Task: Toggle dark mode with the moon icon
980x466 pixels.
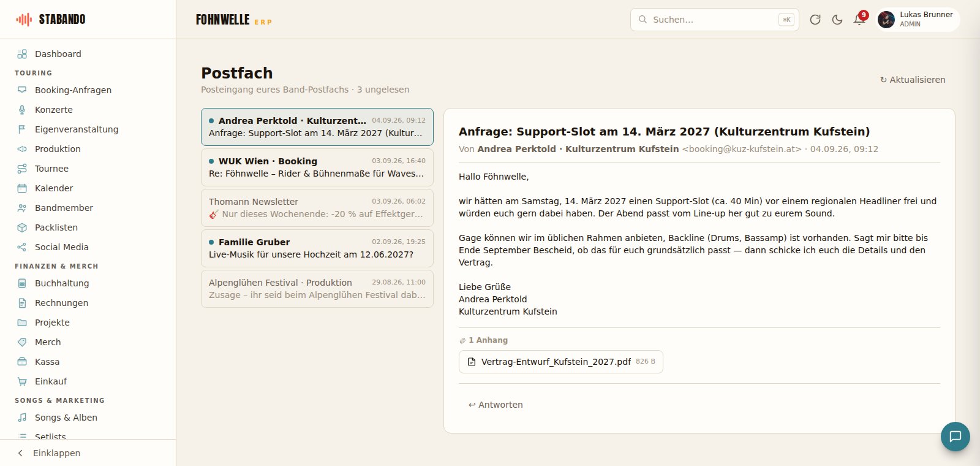Action: [x=837, y=20]
